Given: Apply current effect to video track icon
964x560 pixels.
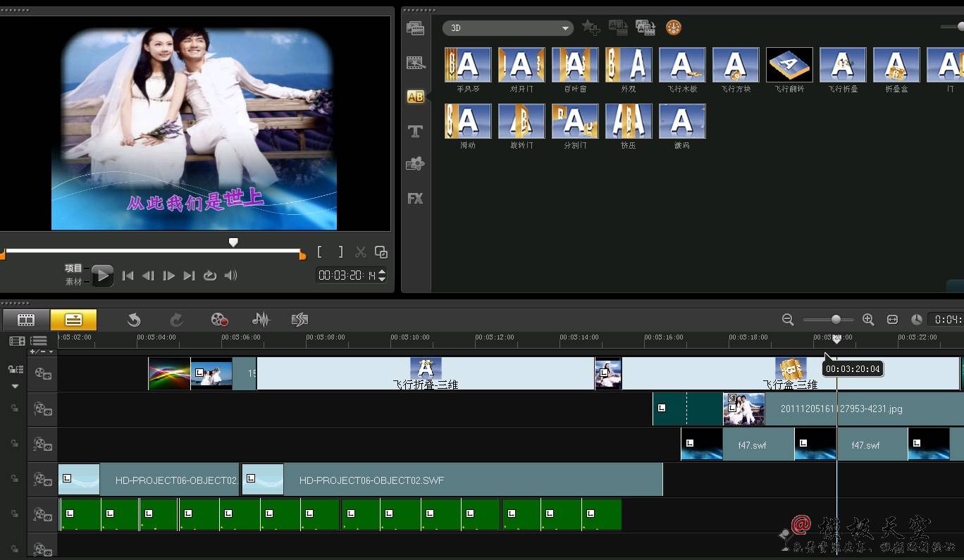Looking at the screenshot, I should [x=618, y=28].
